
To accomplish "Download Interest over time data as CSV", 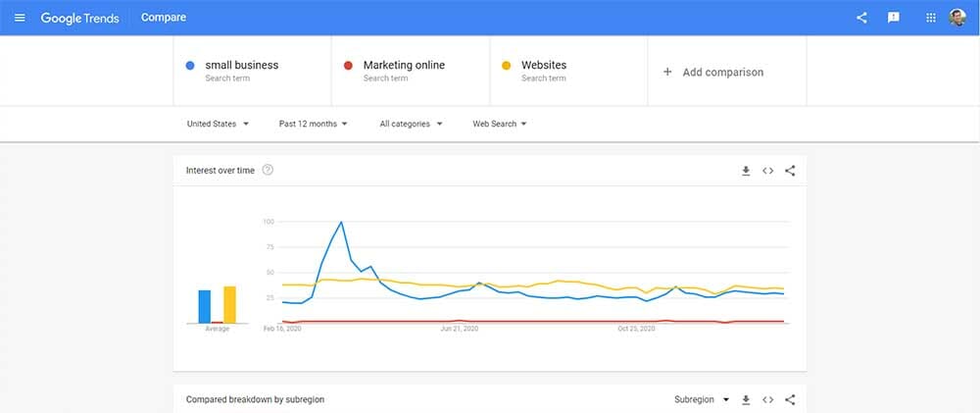I will click(x=746, y=171).
